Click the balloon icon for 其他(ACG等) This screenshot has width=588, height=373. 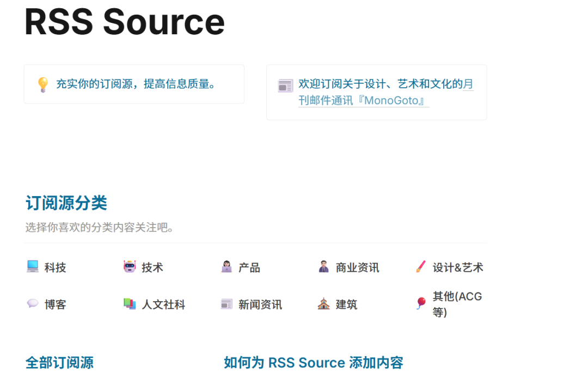pos(419,302)
